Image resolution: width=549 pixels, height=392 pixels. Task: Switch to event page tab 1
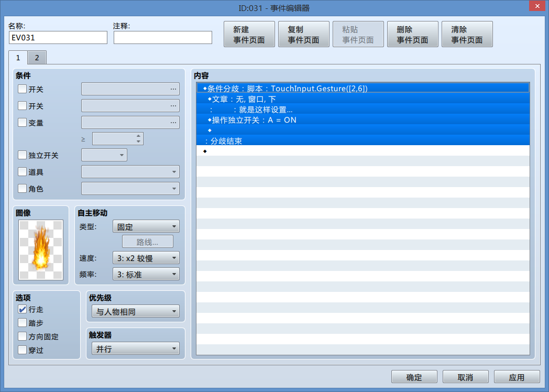coord(18,58)
